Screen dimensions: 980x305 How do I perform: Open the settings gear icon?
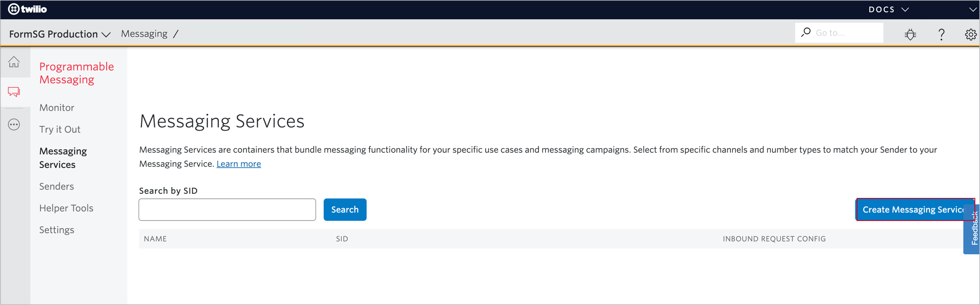971,34
